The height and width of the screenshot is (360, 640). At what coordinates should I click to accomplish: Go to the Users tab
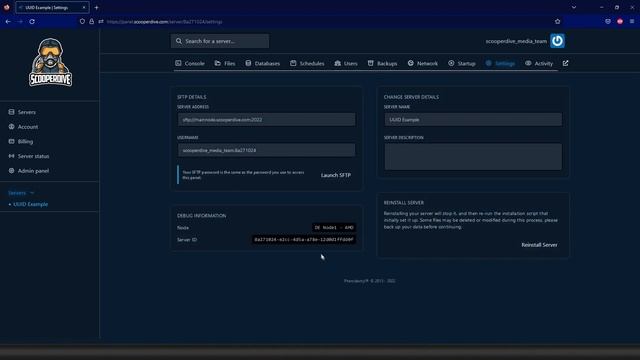[x=346, y=63]
